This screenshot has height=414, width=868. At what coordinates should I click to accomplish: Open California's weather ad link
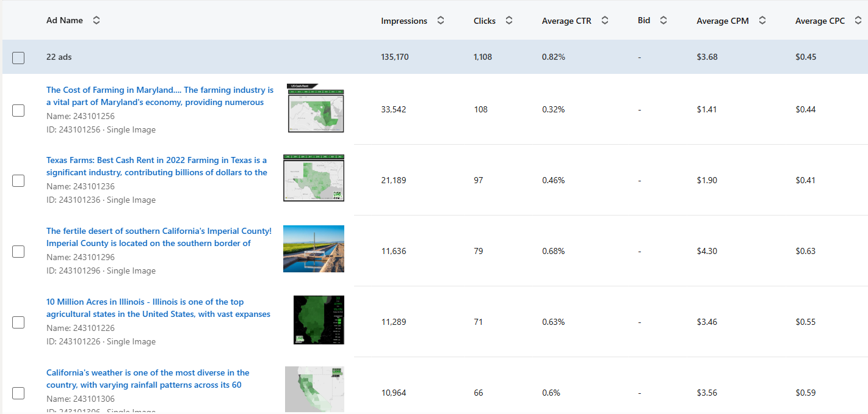(148, 379)
